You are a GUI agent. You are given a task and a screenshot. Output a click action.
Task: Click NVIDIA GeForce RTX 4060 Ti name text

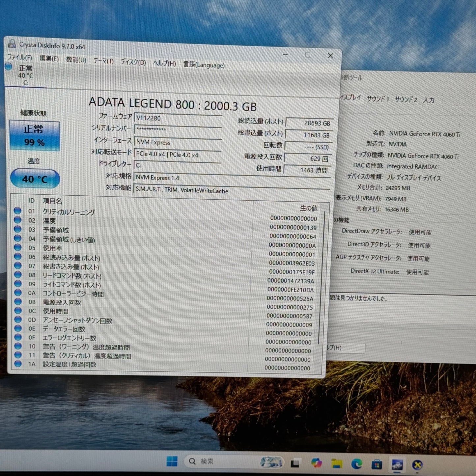coord(425,134)
